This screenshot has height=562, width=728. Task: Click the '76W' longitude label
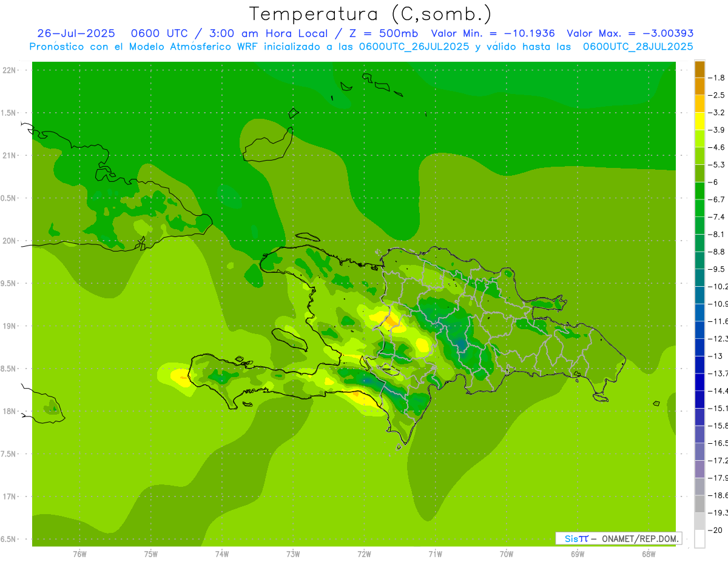[79, 554]
